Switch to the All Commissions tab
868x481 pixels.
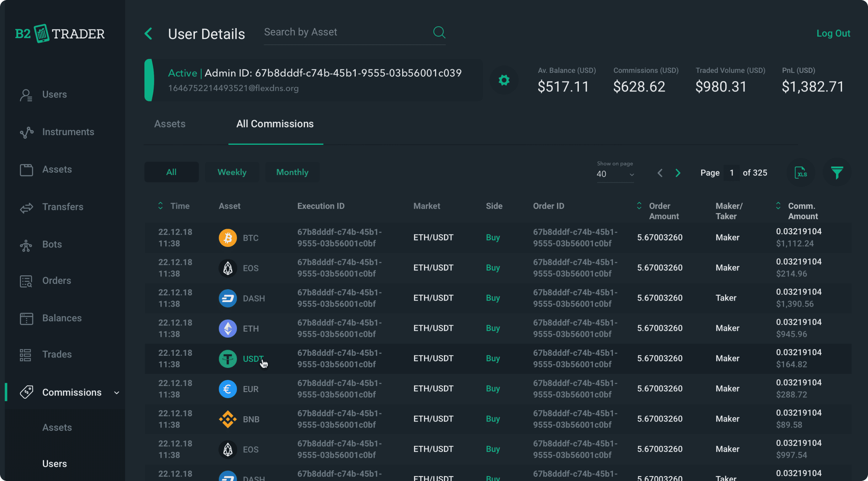(x=275, y=124)
